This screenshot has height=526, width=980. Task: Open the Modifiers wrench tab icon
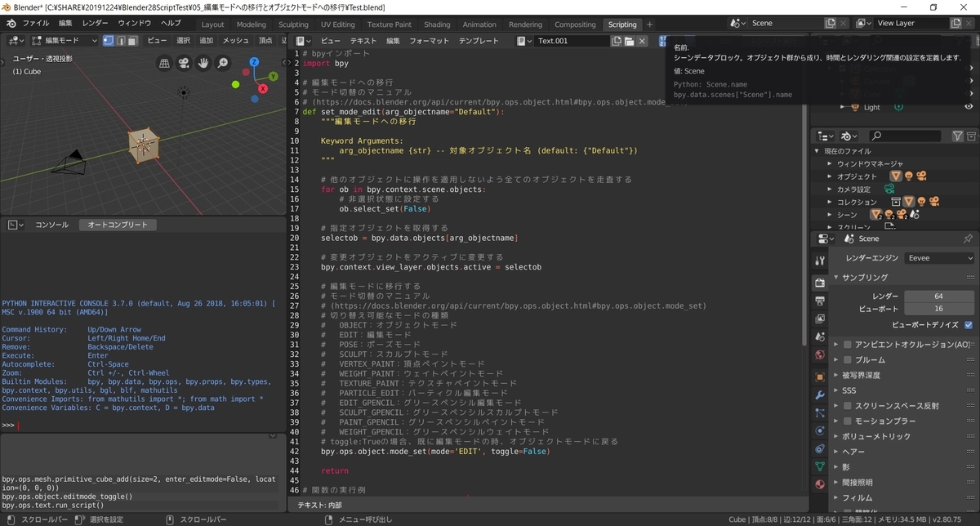click(820, 395)
